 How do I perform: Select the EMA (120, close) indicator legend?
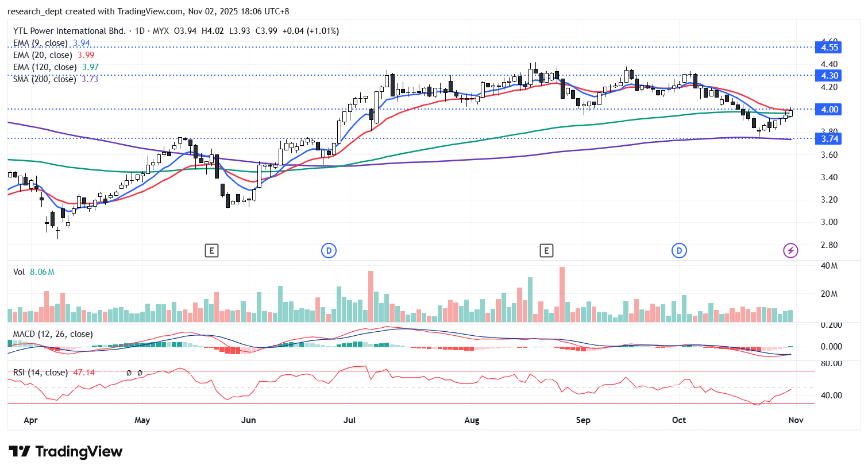click(x=45, y=67)
